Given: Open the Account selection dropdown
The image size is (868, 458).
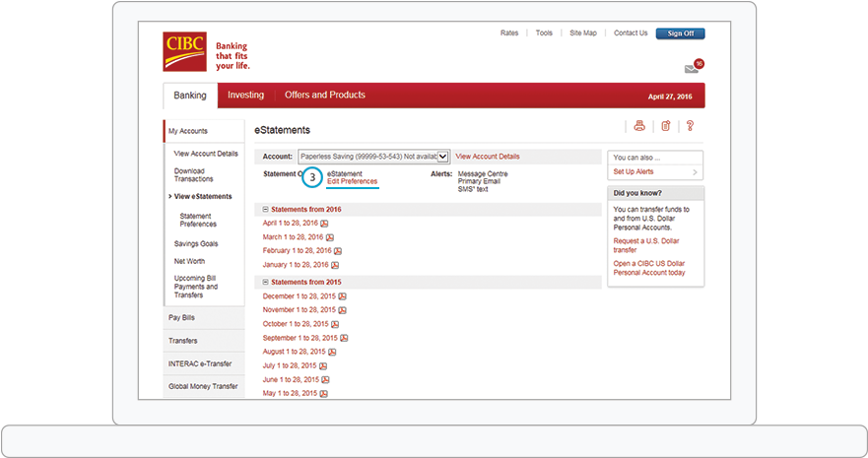Looking at the screenshot, I should tap(442, 157).
